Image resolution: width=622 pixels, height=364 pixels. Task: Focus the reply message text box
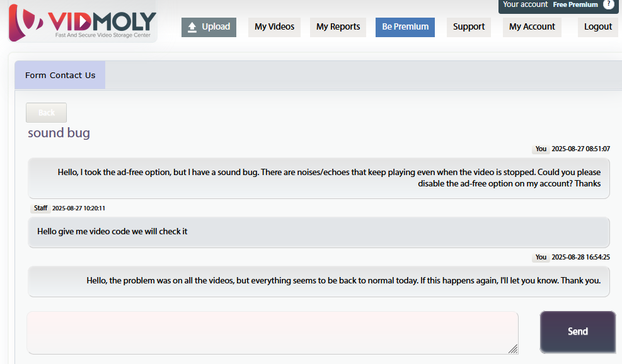[272, 332]
